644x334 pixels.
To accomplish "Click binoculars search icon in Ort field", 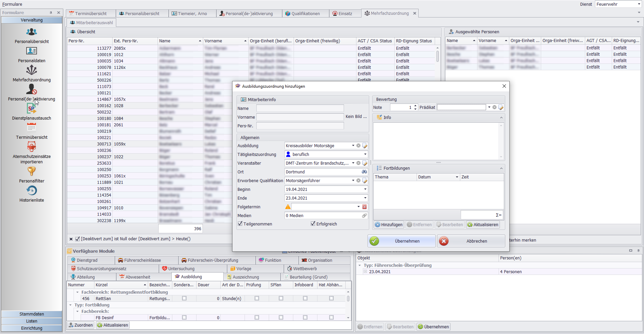I will click(364, 172).
